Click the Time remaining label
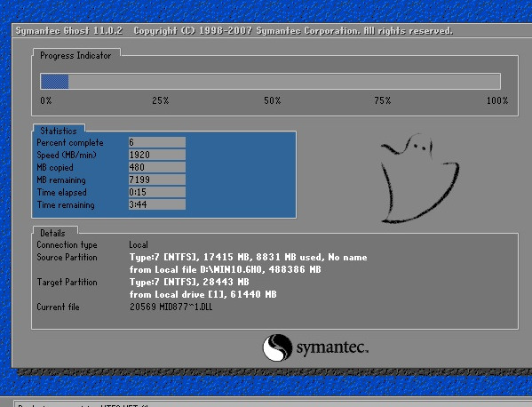The height and width of the screenshot is (407, 532). point(66,204)
